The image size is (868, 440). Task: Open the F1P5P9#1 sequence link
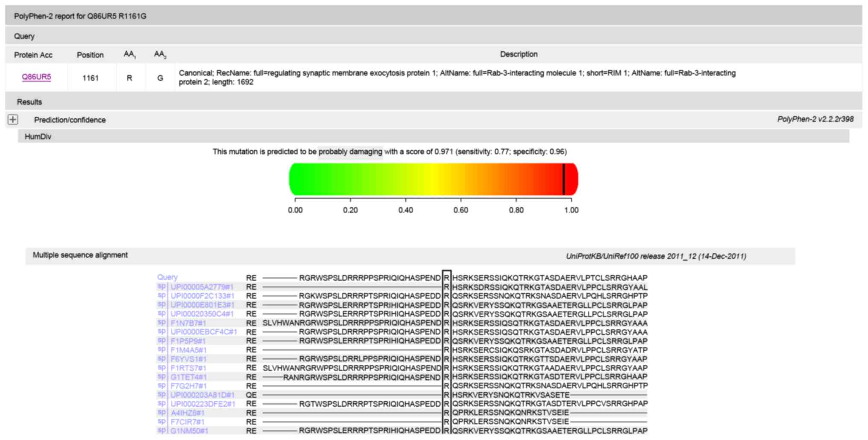(x=188, y=341)
